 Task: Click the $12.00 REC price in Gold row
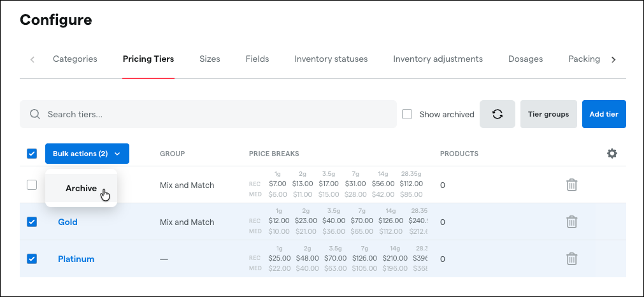(x=279, y=221)
